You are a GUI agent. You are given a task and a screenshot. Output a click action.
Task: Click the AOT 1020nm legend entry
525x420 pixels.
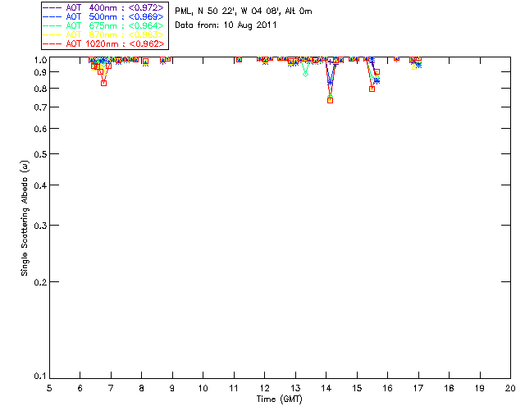104,43
